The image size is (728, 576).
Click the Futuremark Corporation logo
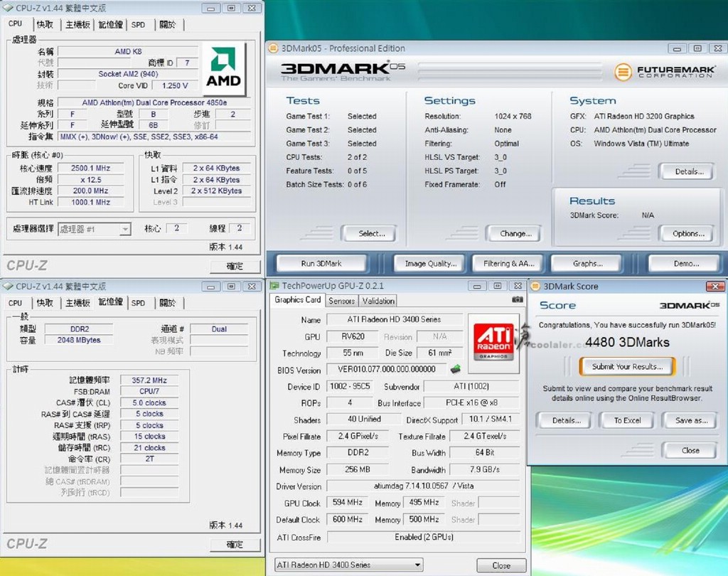(665, 72)
